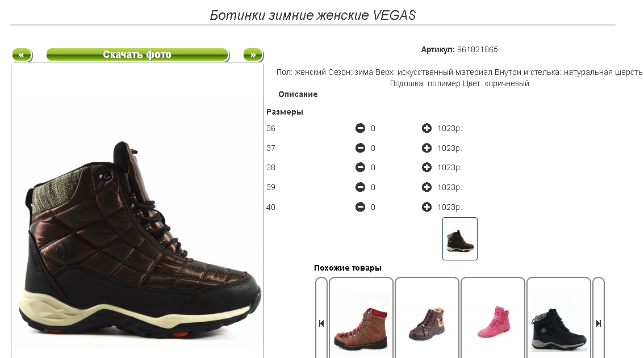Screen dimensions: 644x358
Task: Decrease quantity for size 36
Action: 360,128
